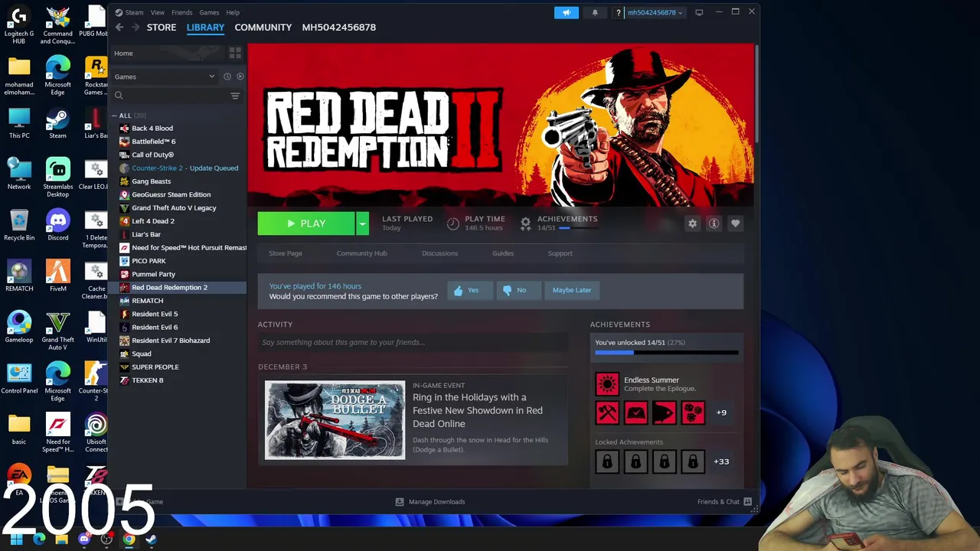980x551 pixels.
Task: Open Manage Downloads icon
Action: pos(400,502)
